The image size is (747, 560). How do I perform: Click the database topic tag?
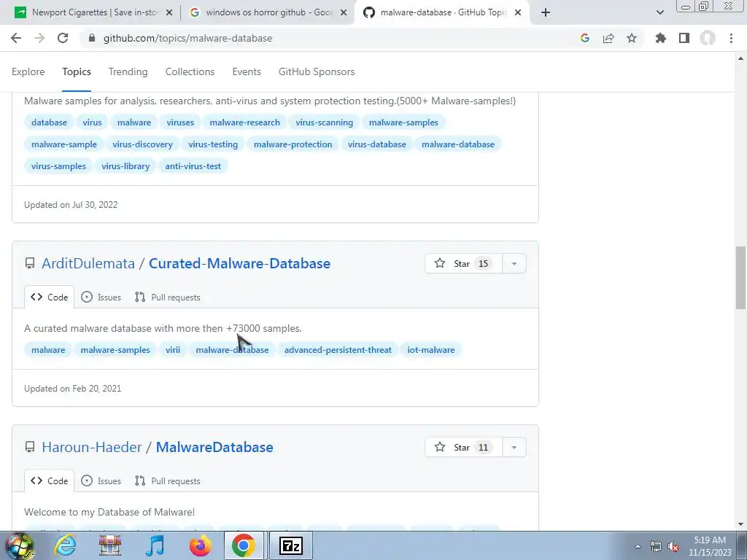coord(49,122)
